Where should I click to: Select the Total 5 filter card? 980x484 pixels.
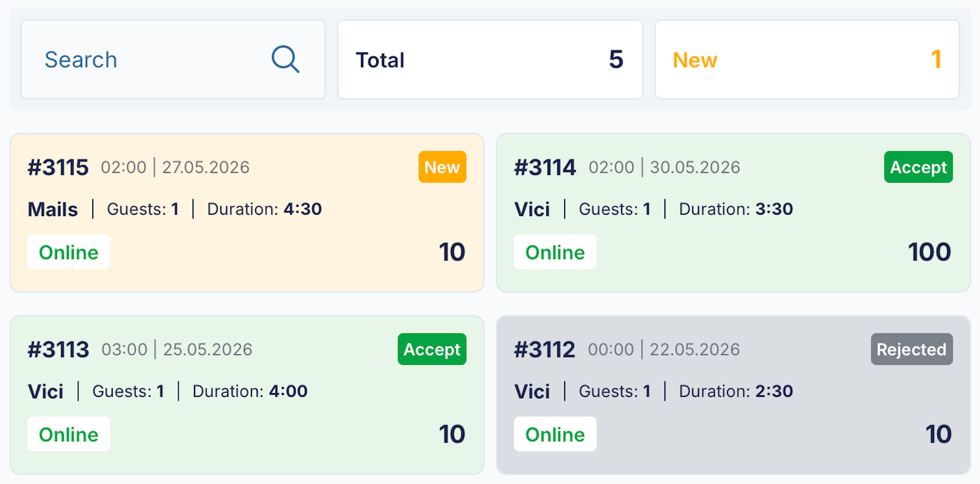[x=490, y=59]
